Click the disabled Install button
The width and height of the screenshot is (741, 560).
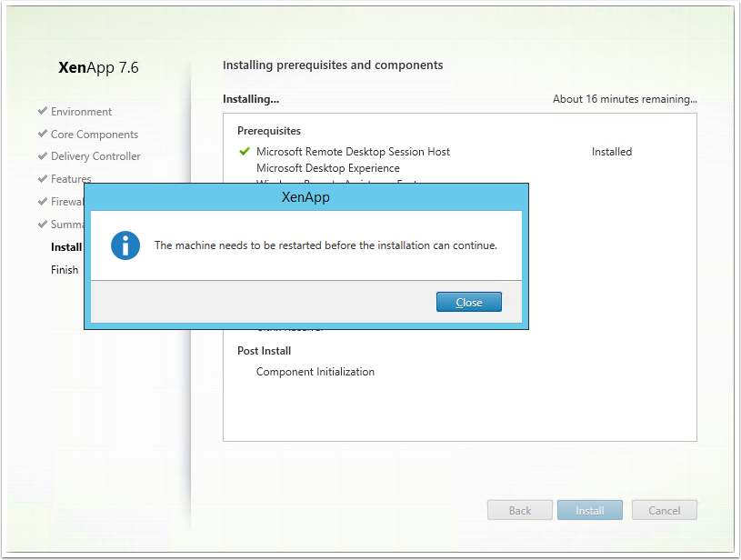point(590,510)
